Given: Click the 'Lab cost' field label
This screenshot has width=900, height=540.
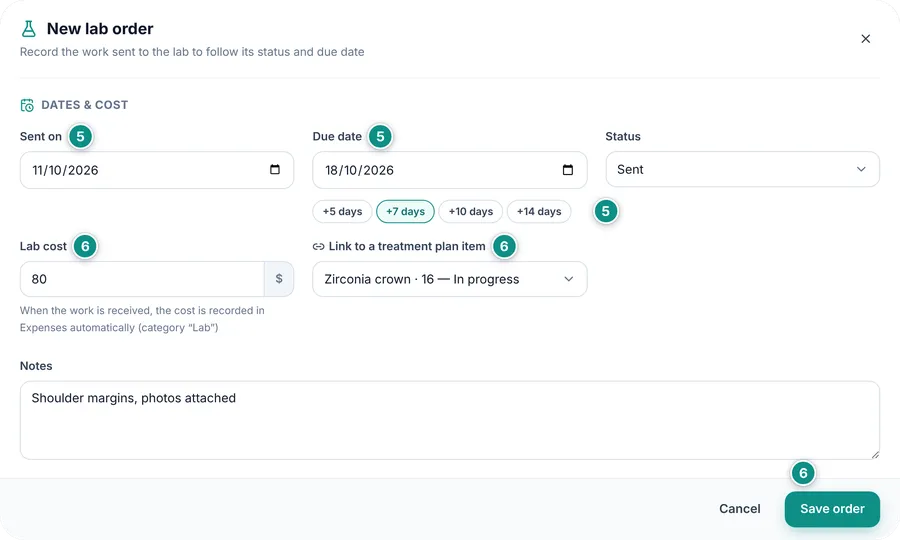Looking at the screenshot, I should (43, 246).
